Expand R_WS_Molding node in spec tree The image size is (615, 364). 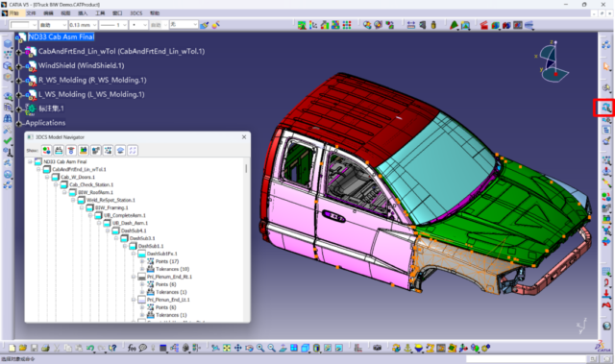pos(18,81)
